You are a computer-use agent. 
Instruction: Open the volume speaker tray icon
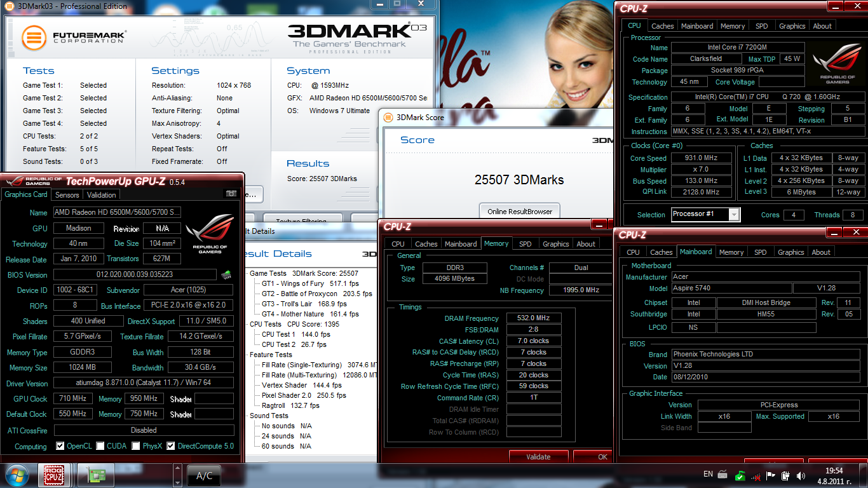801,475
